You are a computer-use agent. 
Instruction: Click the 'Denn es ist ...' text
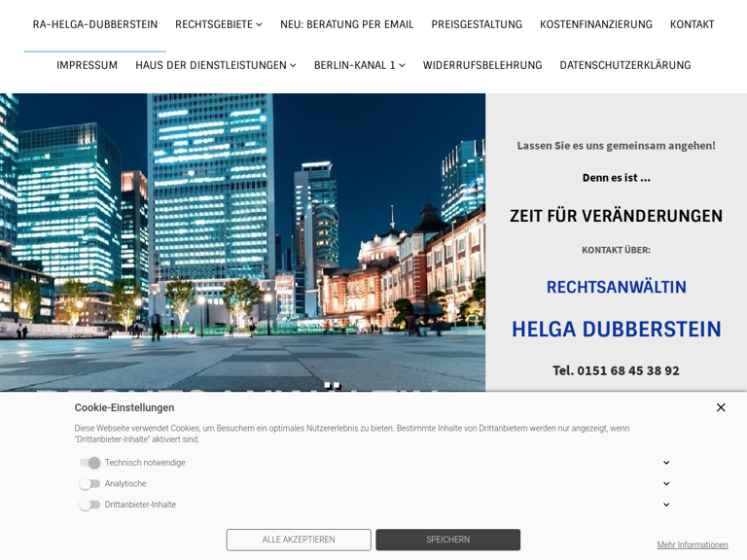(616, 178)
